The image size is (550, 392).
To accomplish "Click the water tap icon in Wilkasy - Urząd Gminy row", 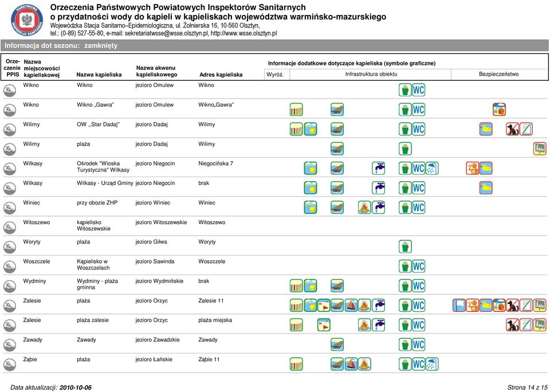I will pos(379,188).
